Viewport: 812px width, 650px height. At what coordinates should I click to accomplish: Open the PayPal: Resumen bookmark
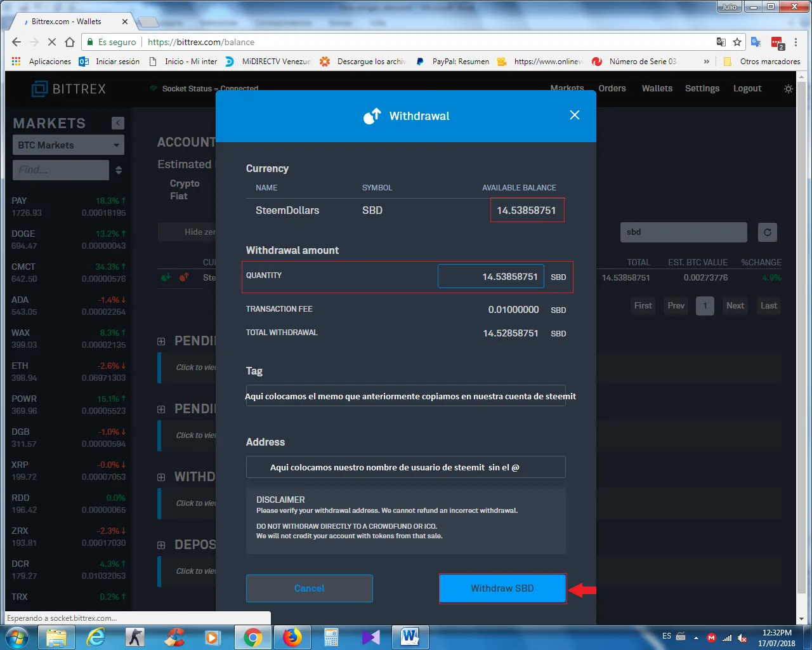point(453,62)
